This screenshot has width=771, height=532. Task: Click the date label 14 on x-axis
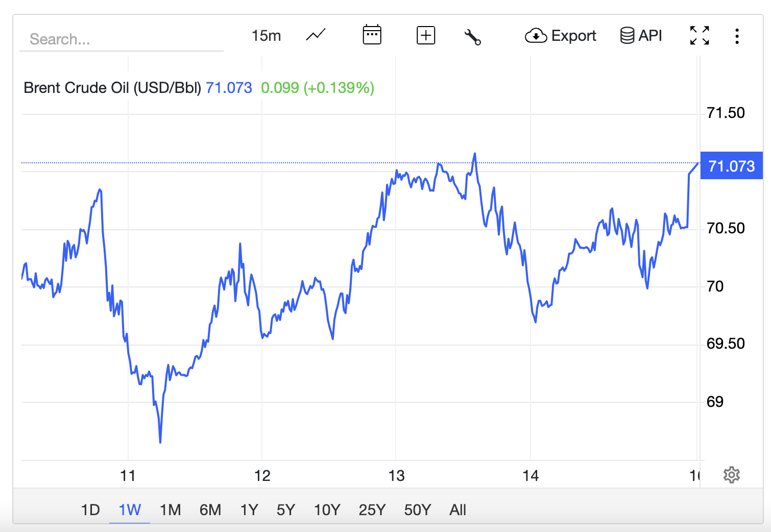point(531,476)
